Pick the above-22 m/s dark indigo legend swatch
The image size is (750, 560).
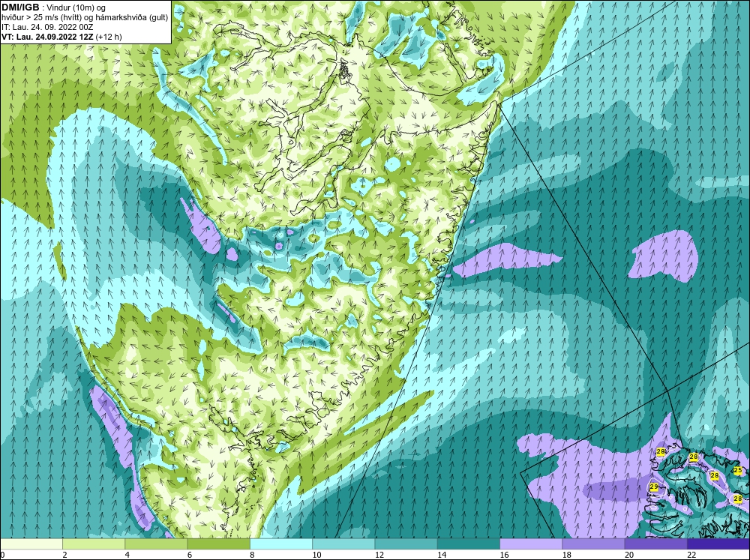[x=718, y=544]
